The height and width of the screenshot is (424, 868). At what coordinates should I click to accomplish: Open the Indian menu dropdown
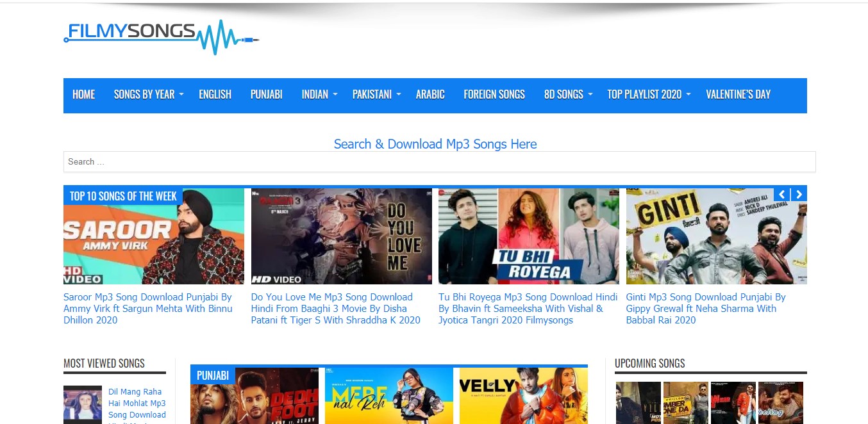tap(319, 95)
